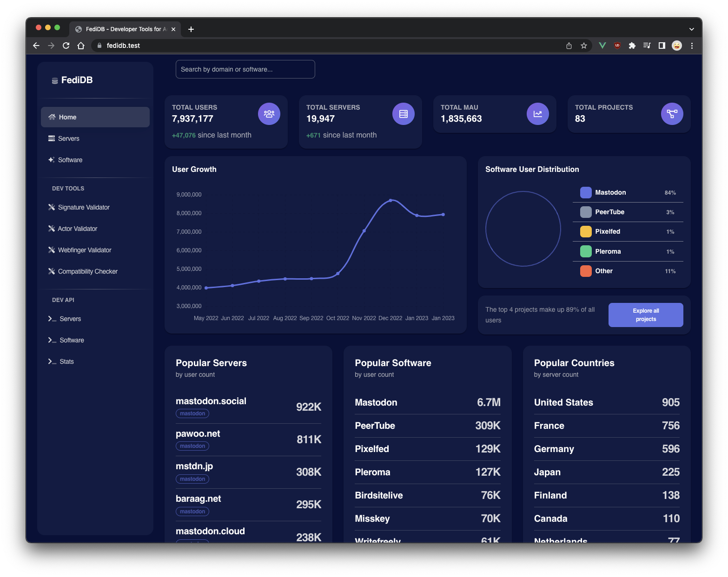Click the Pixelfed yellow color swatch

[586, 231]
